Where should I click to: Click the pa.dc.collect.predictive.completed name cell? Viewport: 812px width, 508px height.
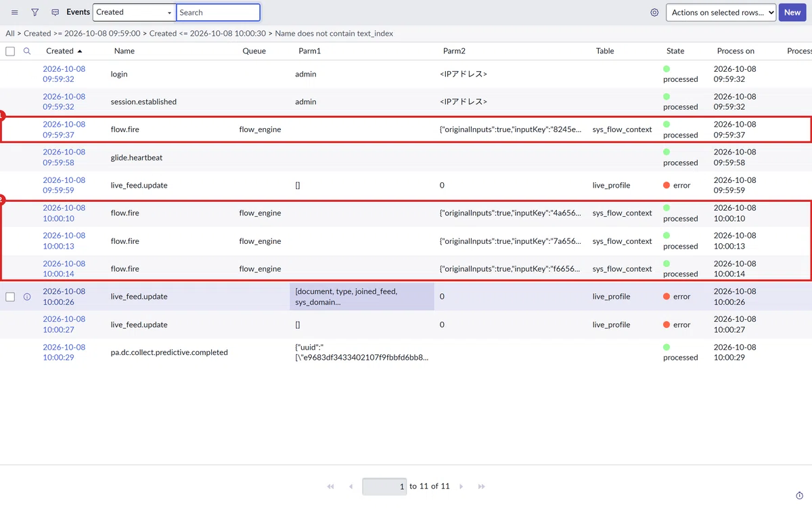click(x=169, y=352)
